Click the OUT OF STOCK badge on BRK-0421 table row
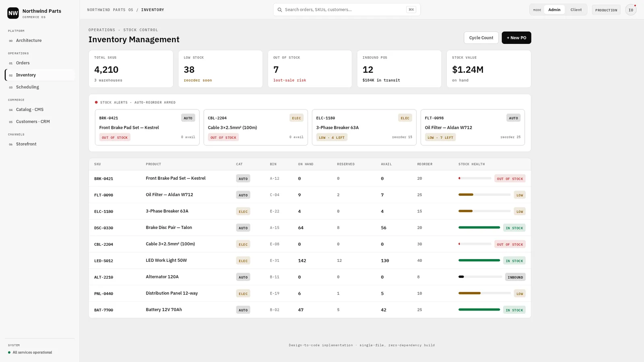This screenshot has height=362, width=644. coord(510,179)
